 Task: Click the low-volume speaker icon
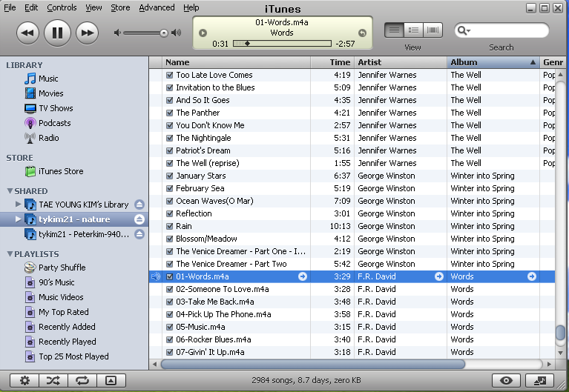click(117, 33)
